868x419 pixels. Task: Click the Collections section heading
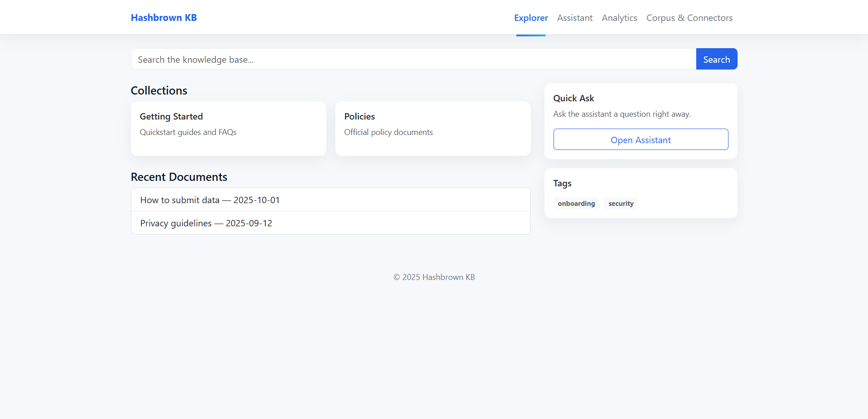click(x=159, y=90)
